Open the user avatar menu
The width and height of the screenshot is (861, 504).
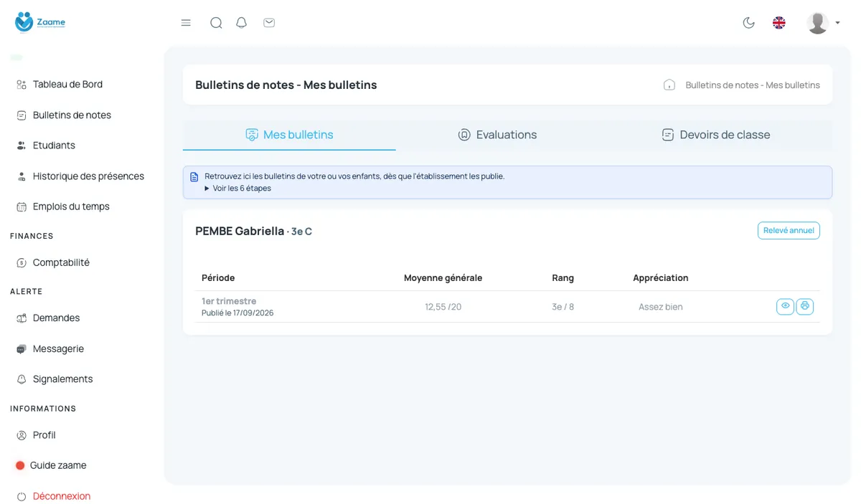pos(818,23)
